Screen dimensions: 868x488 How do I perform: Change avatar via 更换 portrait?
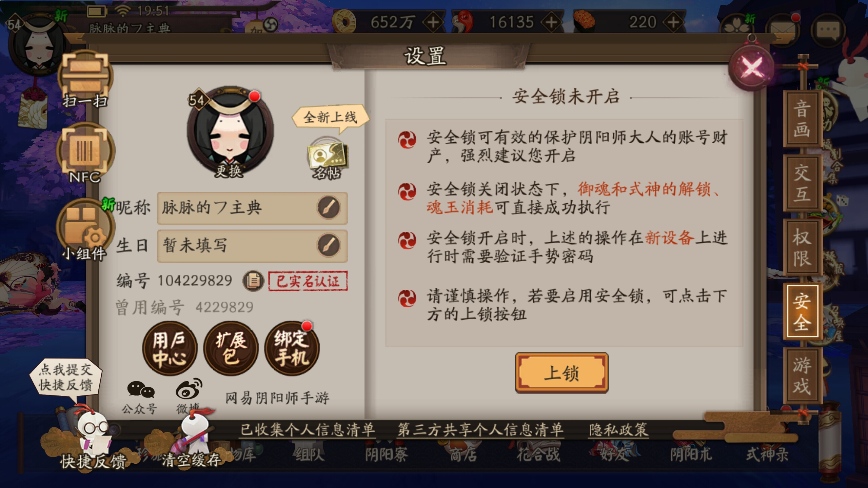[230, 132]
